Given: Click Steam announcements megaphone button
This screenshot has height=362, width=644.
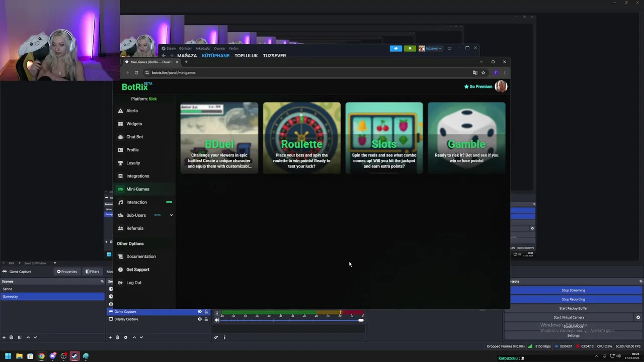Looking at the screenshot, I should coord(396,48).
